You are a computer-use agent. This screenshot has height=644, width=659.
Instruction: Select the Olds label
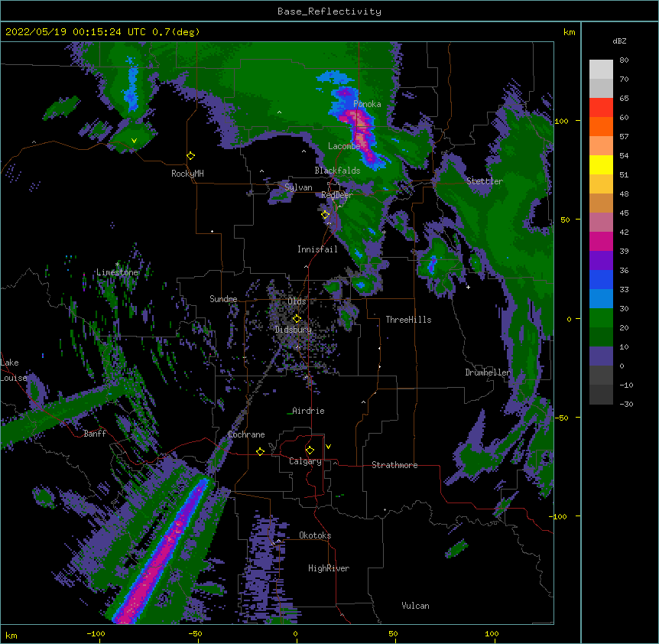pos(297,301)
